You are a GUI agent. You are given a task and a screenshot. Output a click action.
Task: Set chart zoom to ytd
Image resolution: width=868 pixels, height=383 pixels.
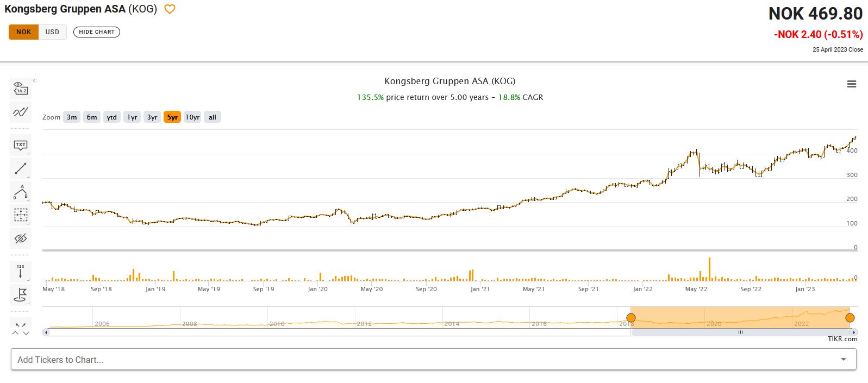coord(112,117)
